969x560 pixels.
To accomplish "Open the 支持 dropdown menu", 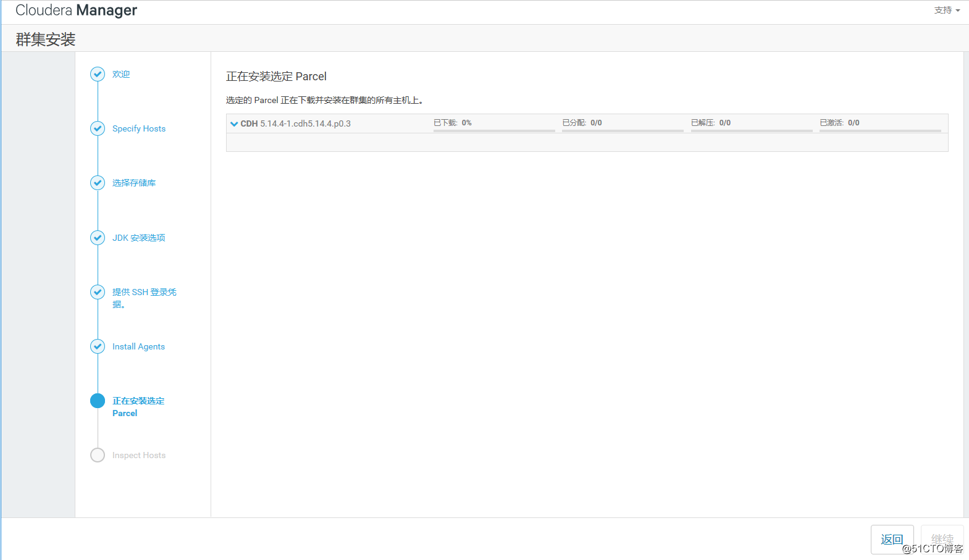I will click(x=947, y=10).
